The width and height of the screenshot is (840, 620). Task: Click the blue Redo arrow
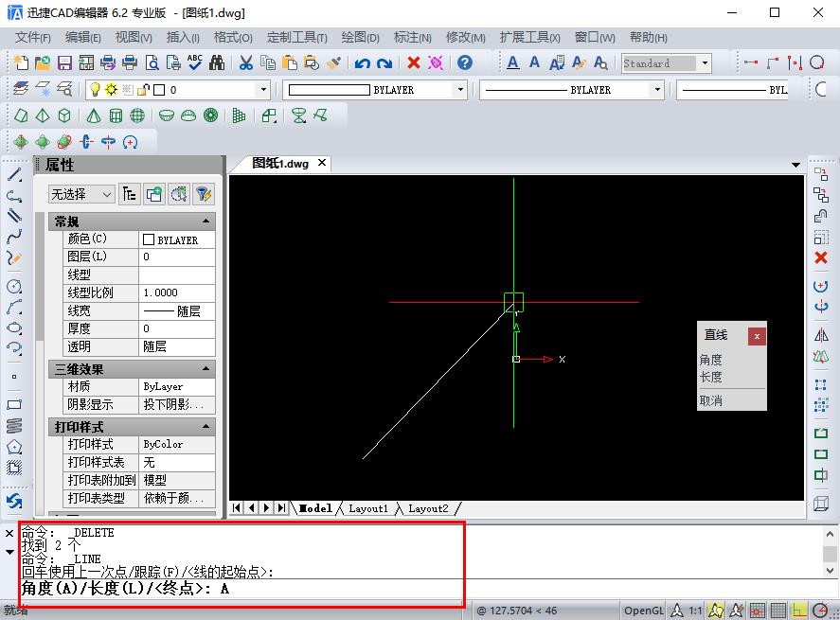click(x=384, y=63)
